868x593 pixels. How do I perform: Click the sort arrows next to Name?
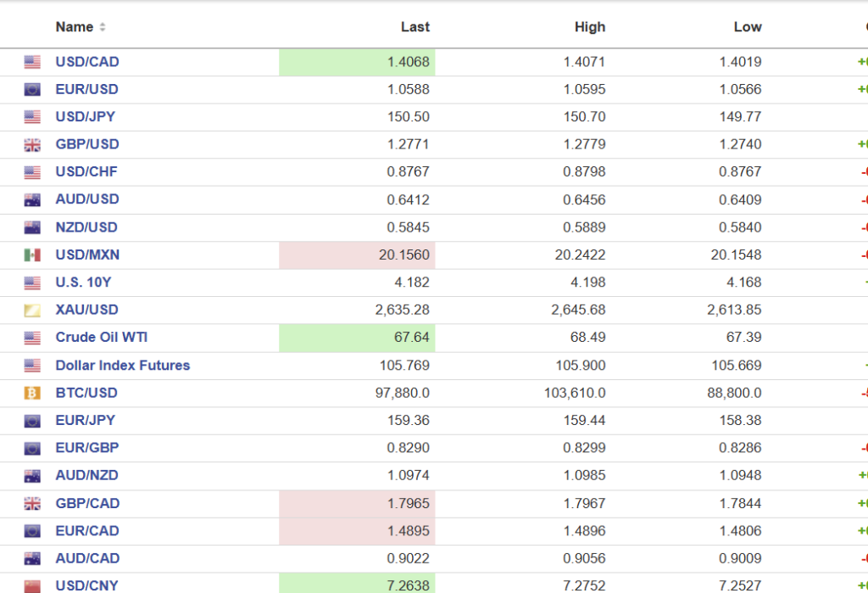[103, 27]
